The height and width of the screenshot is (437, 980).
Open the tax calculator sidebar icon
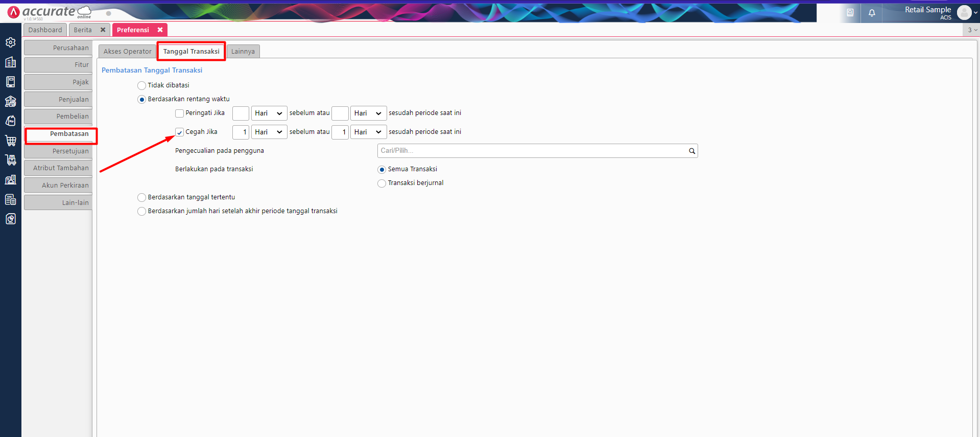pyautogui.click(x=10, y=199)
